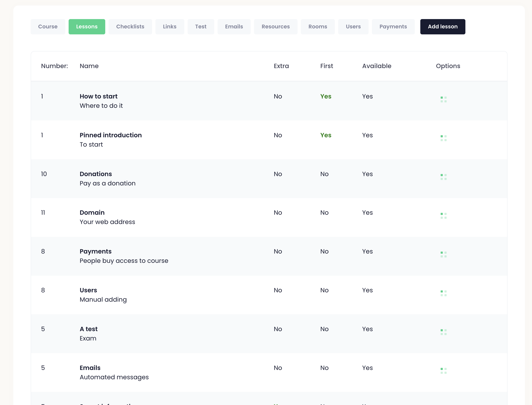Go to the Links tab
This screenshot has width=532, height=405.
click(x=170, y=27)
